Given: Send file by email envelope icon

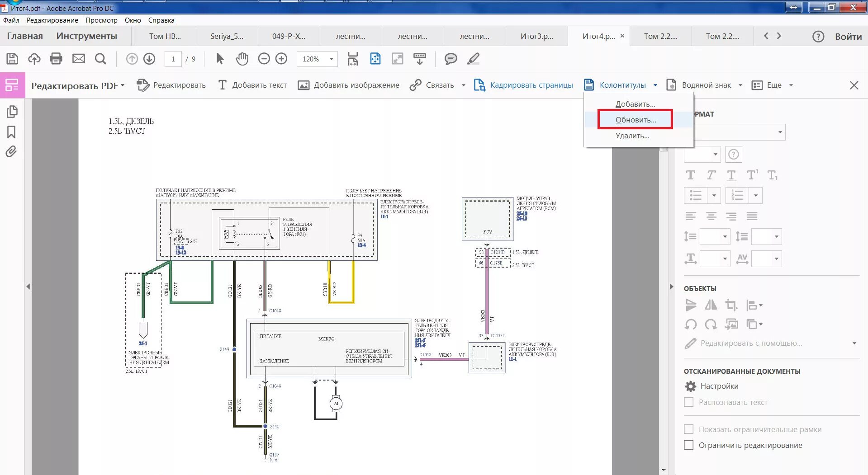Looking at the screenshot, I should (79, 59).
